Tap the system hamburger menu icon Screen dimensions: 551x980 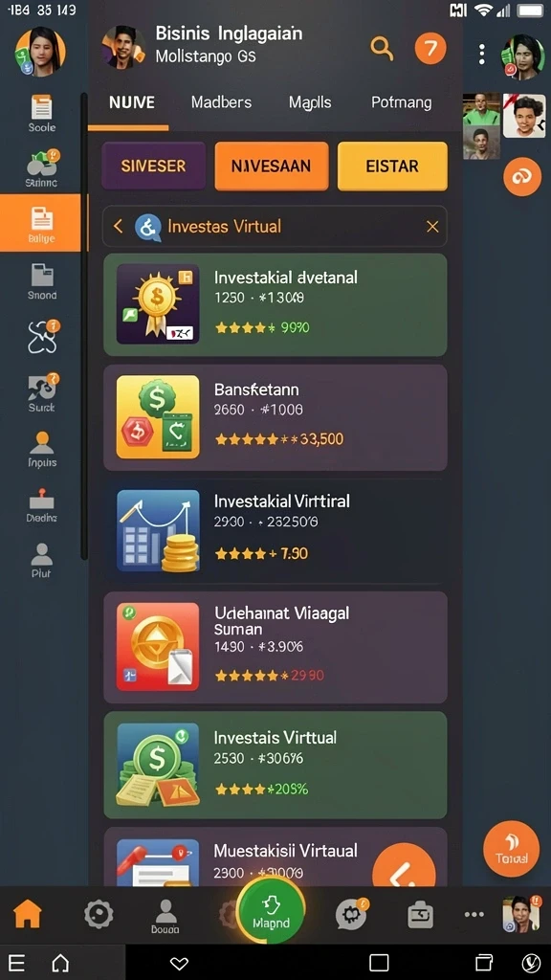[x=17, y=963]
